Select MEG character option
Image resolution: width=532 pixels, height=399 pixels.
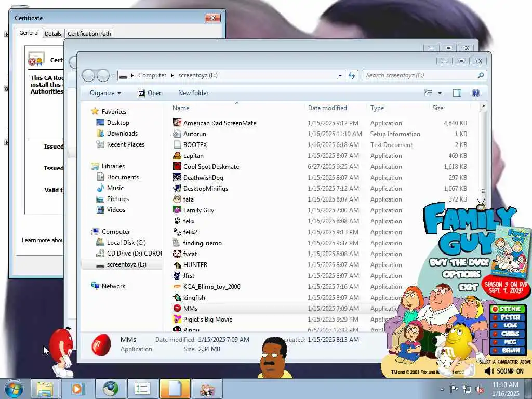[508, 342]
